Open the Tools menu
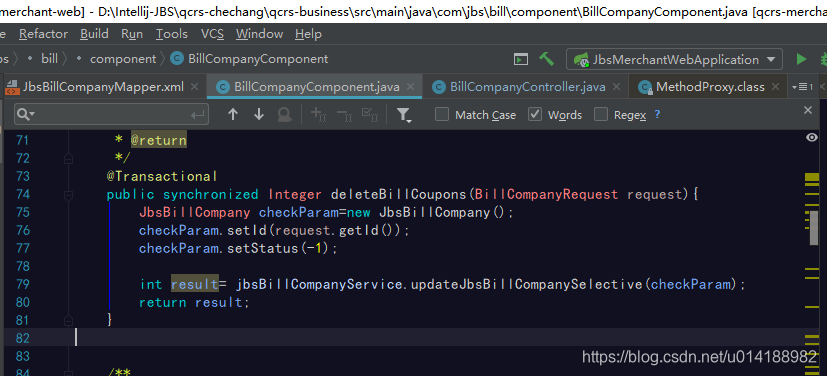Image resolution: width=827 pixels, height=376 pixels. (172, 34)
